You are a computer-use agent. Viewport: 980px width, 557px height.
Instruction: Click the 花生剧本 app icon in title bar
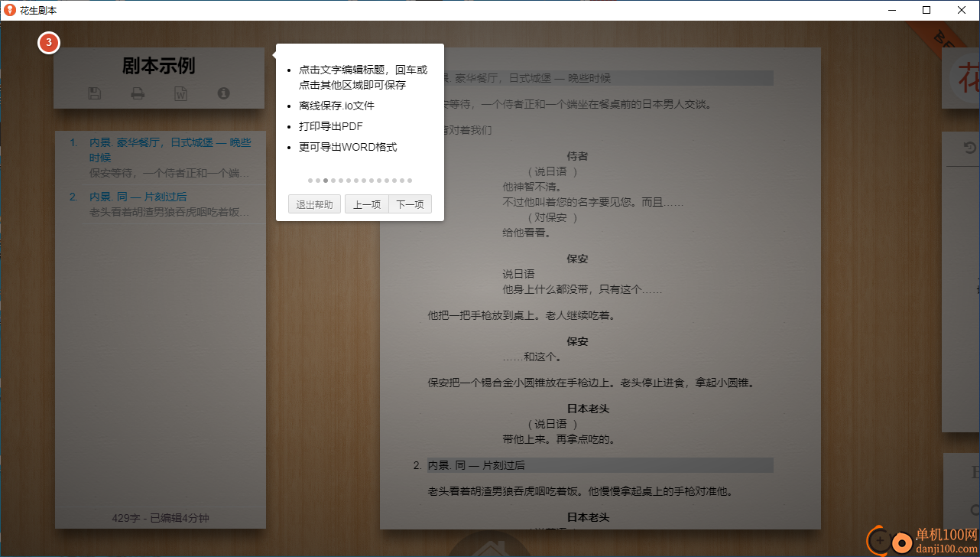click(x=10, y=10)
